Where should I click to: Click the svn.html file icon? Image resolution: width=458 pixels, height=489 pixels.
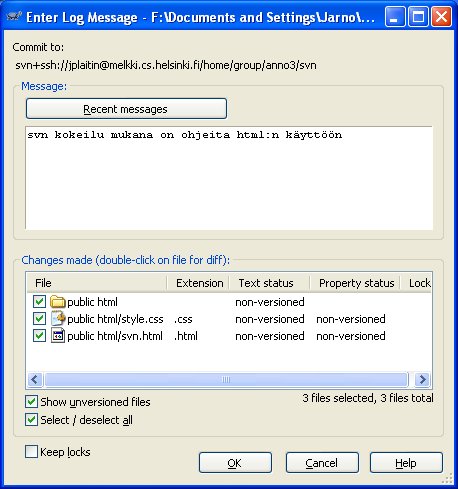click(58, 336)
